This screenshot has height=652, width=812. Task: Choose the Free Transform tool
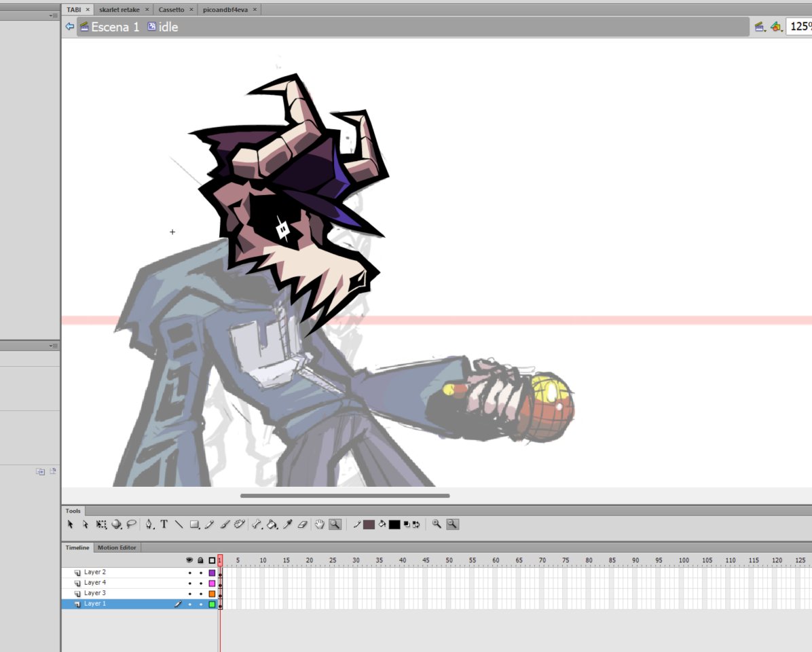point(102,524)
